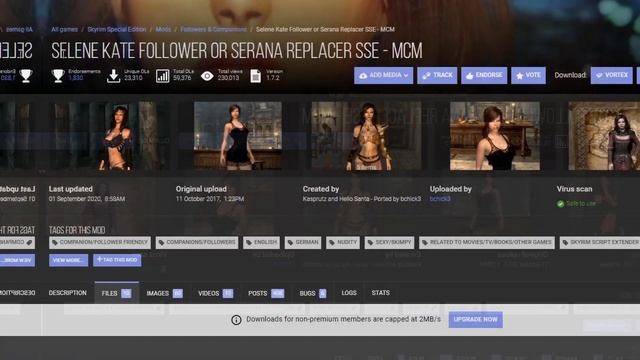Open the Bugs tab
Viewport: 640px width, 360px height.
(313, 293)
